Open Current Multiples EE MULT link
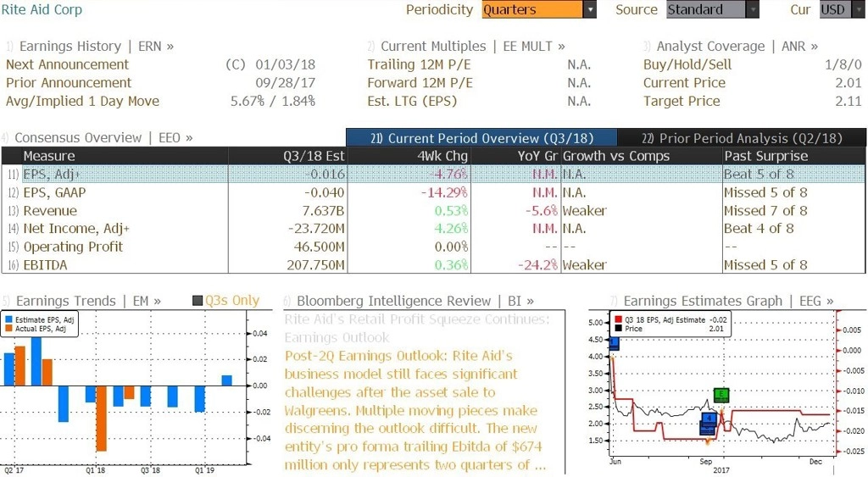This screenshot has width=868, height=477. point(473,47)
